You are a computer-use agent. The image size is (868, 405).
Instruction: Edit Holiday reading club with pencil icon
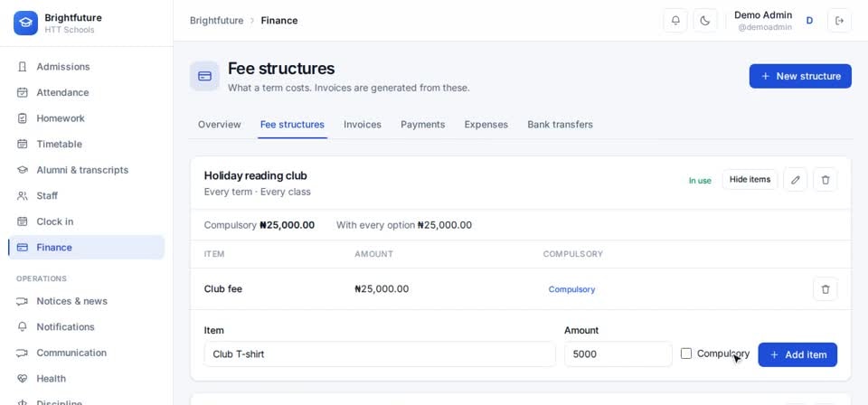pyautogui.click(x=796, y=180)
